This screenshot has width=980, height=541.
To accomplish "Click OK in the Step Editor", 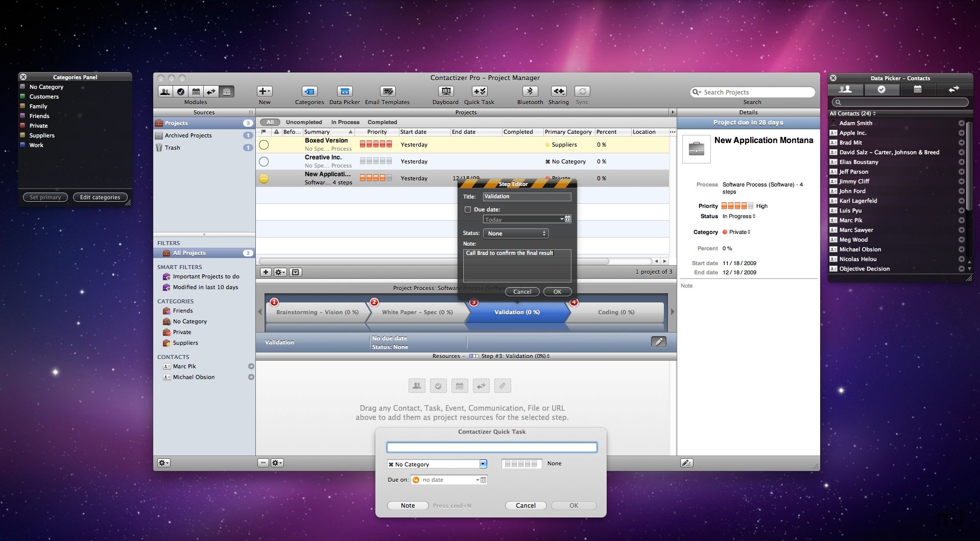I will (557, 292).
